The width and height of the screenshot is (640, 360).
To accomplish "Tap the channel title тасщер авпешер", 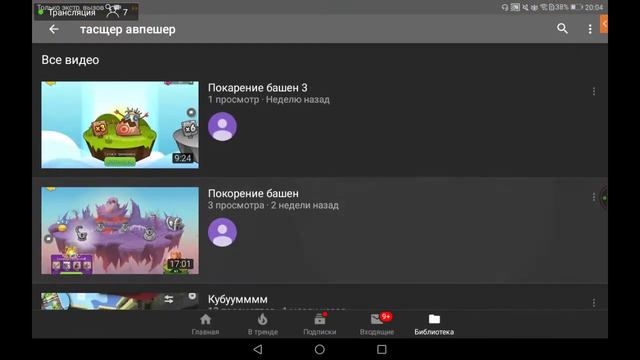I will tap(128, 29).
